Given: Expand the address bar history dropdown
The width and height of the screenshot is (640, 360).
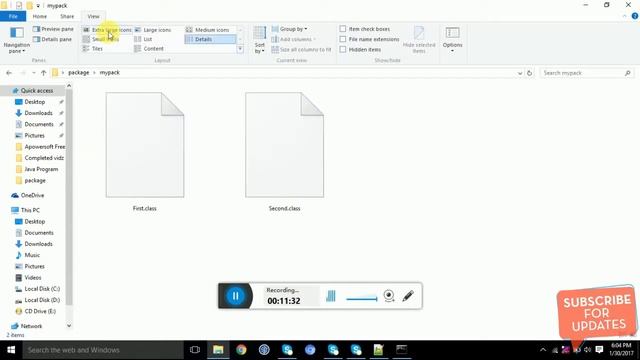Looking at the screenshot, I should (520, 73).
